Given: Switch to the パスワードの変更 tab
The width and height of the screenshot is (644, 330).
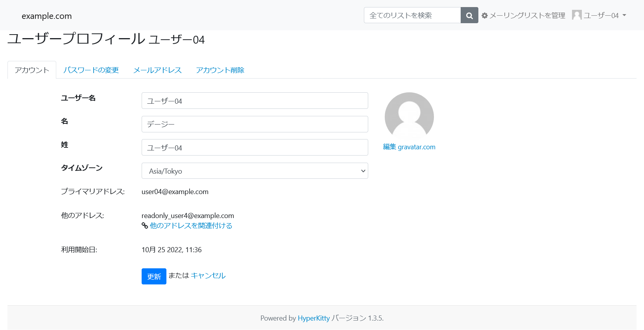Looking at the screenshot, I should [91, 70].
